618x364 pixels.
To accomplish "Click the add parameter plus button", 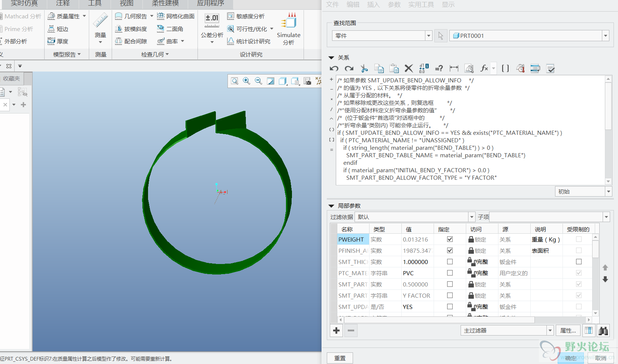I will [337, 330].
